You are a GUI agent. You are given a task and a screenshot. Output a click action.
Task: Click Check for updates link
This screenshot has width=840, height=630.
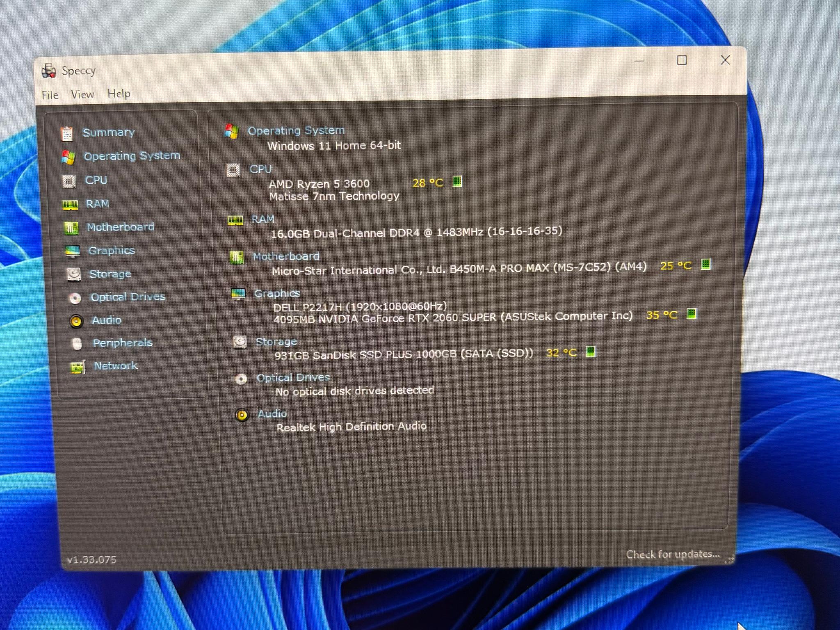pos(673,555)
